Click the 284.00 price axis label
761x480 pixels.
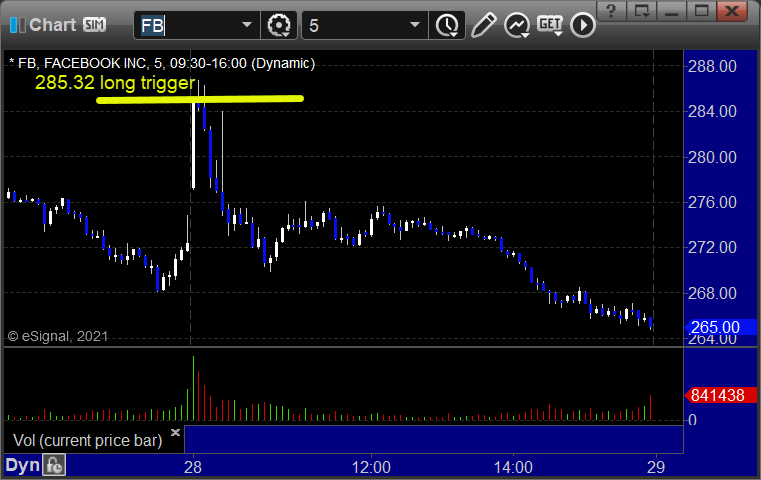[712, 112]
